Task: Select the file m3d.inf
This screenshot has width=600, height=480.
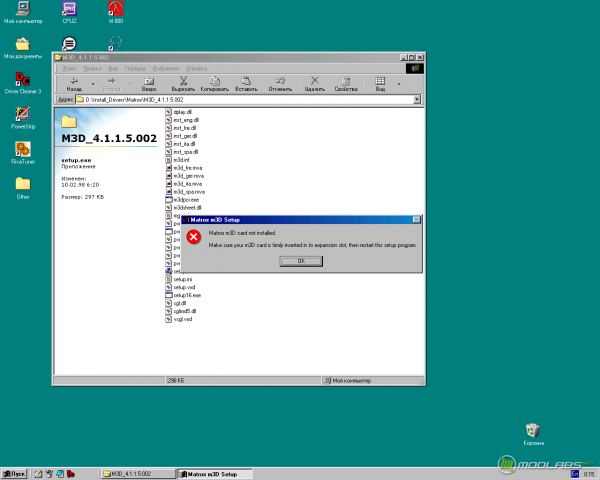Action: (178, 160)
